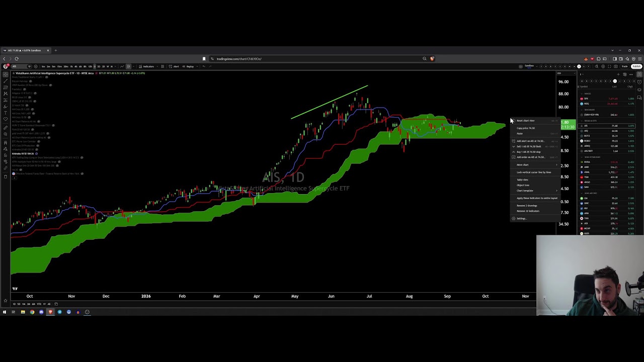Toggle visibility of Bitcoin Halvings indicator

30,81
